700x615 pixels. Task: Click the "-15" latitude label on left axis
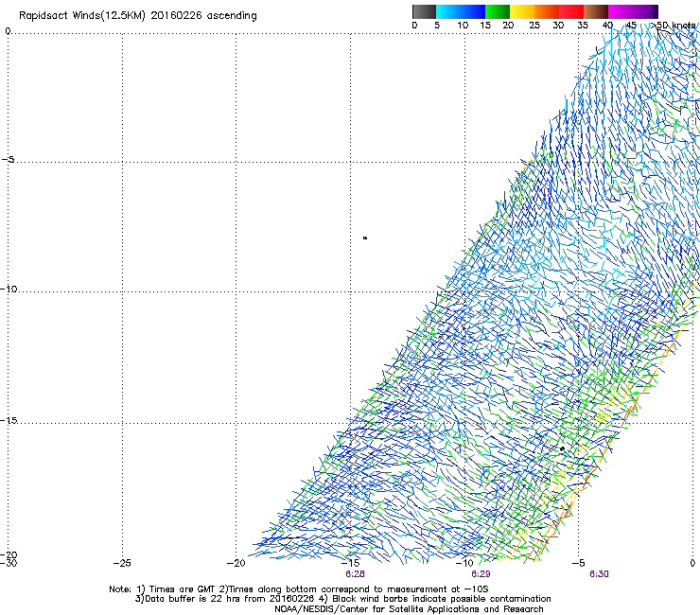point(9,420)
